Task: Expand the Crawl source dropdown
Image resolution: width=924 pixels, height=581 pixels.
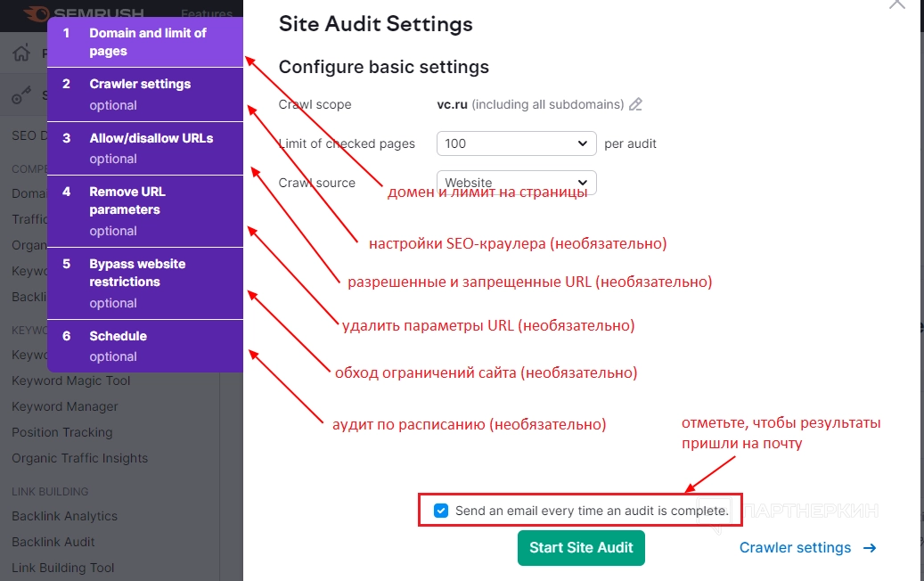Action: point(516,183)
